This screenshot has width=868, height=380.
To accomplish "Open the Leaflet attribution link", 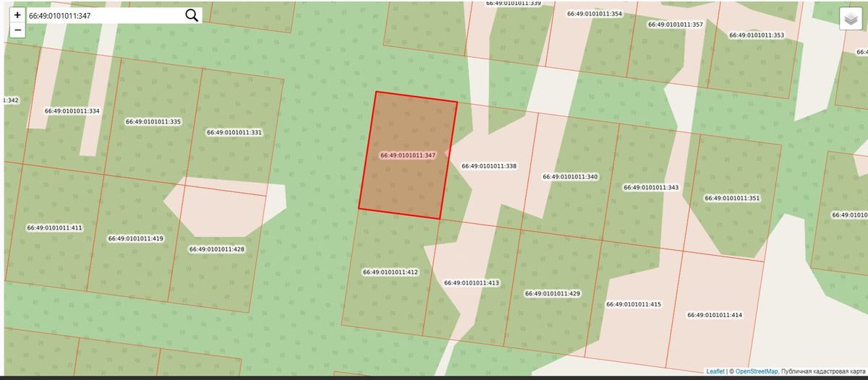I will point(715,371).
